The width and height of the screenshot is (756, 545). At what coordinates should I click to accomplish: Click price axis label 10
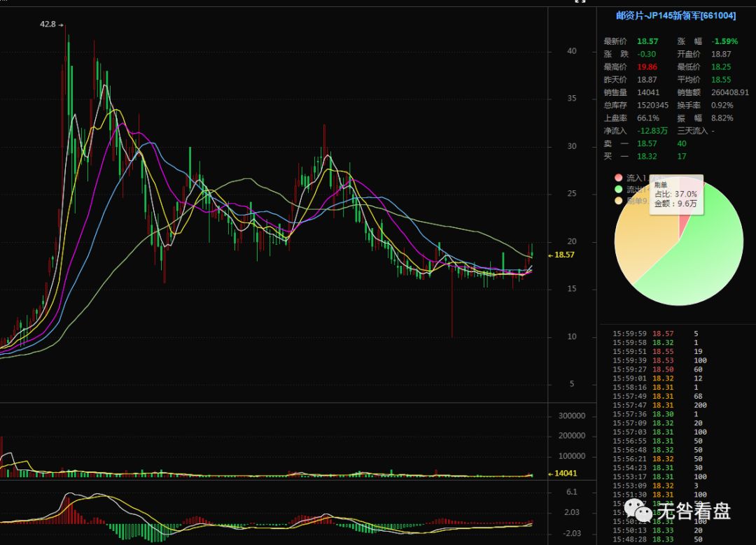[571, 337]
